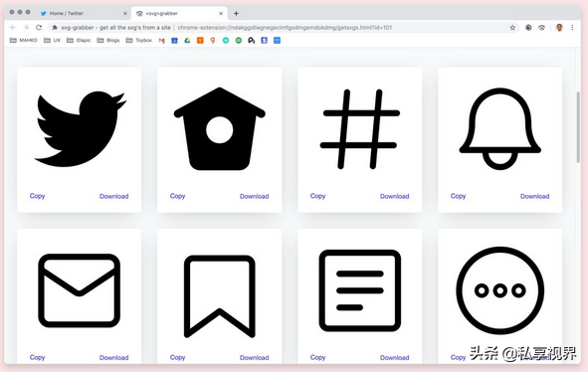The width and height of the screenshot is (588, 372).
Task: Open the red 9 bookmark
Action: click(213, 40)
